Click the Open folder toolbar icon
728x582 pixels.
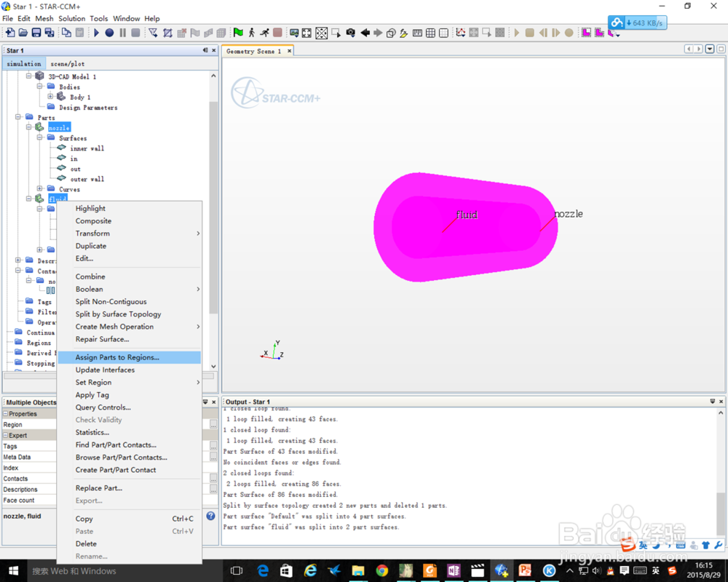23,33
